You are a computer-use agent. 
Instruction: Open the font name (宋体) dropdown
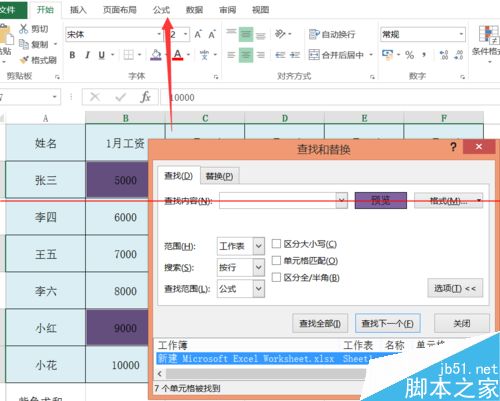(159, 34)
